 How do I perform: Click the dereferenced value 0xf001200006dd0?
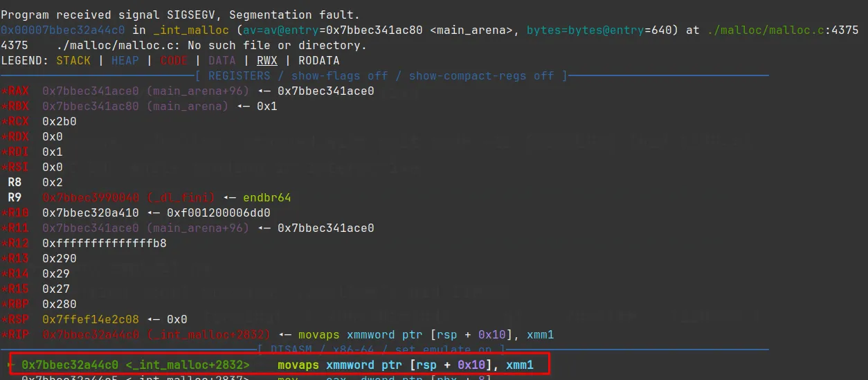[x=219, y=212]
